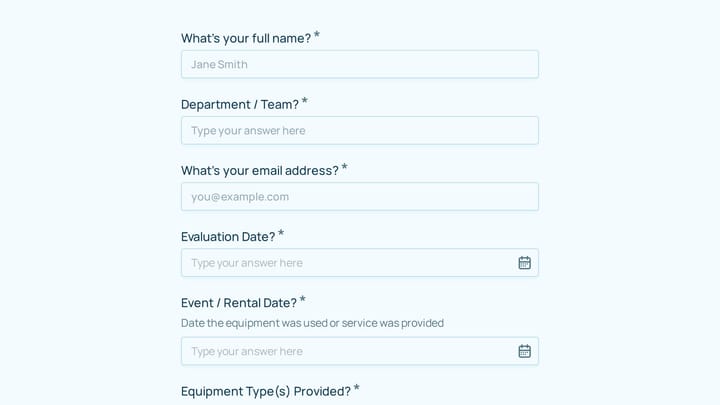Open the Event / Rental Date calendar icon
This screenshot has width=720, height=405.
tap(524, 351)
